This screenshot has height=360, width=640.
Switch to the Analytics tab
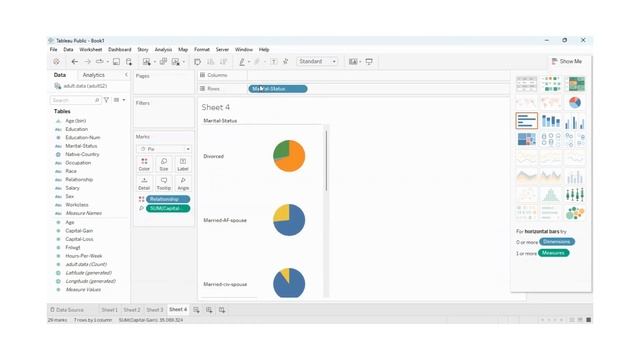pos(93,75)
